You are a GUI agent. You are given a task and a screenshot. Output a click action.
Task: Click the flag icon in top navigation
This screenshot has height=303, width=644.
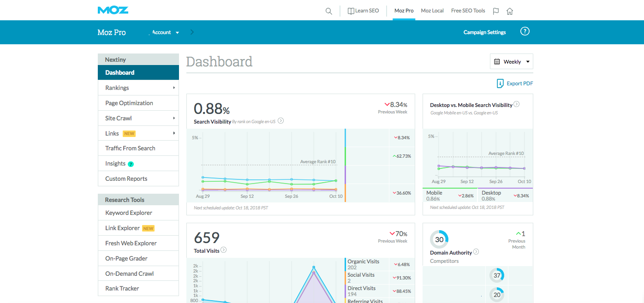pos(496,11)
